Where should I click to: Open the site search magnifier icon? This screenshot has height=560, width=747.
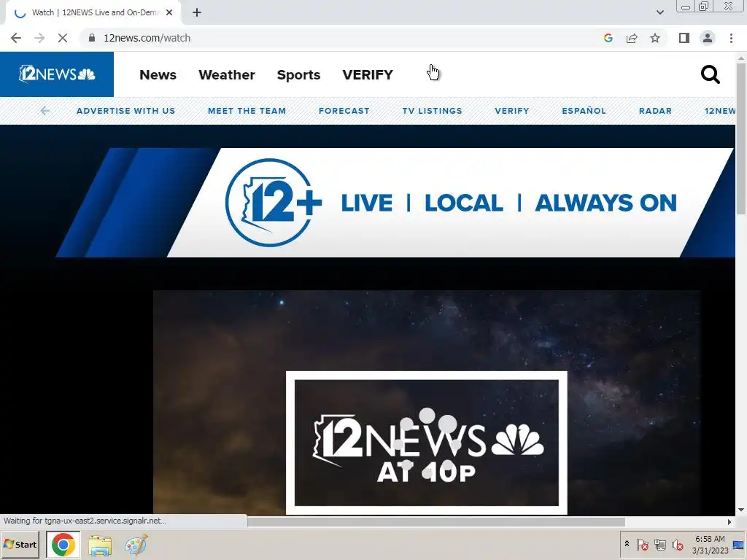click(710, 74)
